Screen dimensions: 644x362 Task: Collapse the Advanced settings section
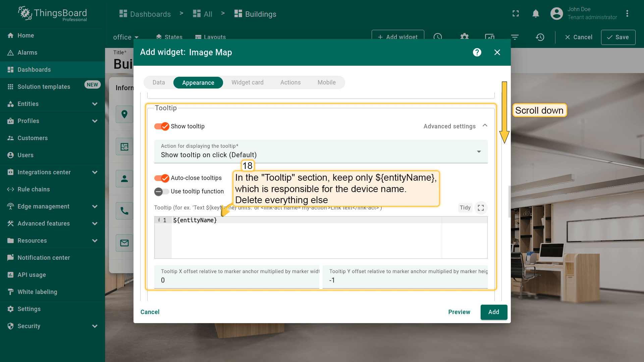click(485, 126)
